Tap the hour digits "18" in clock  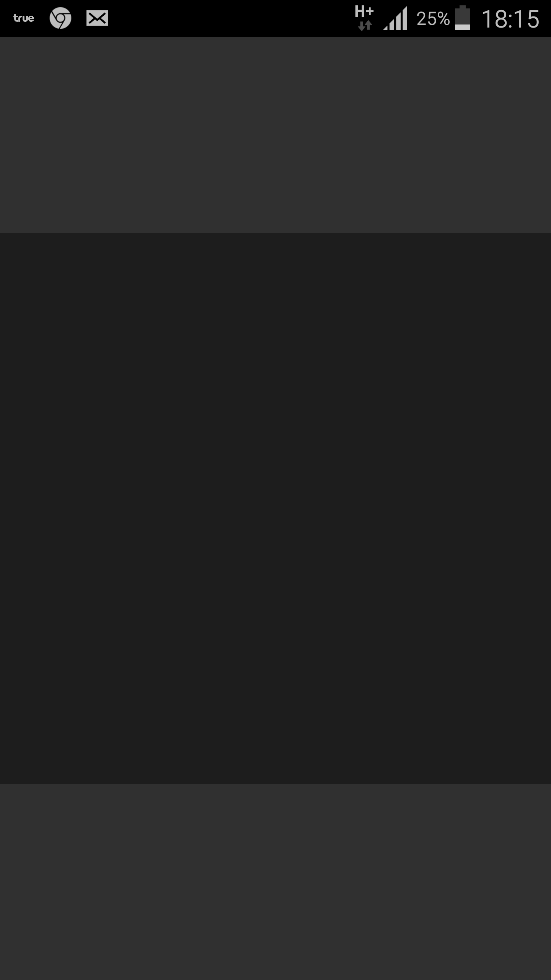point(494,19)
